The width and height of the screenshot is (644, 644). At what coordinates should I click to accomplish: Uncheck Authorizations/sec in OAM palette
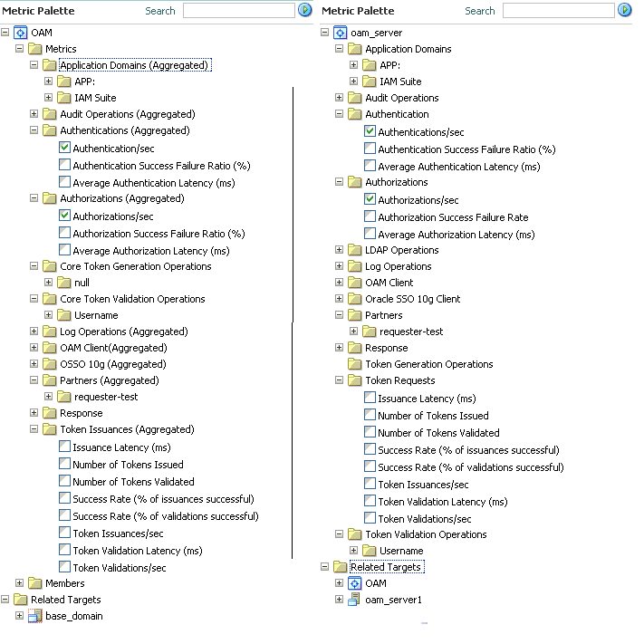coord(64,216)
